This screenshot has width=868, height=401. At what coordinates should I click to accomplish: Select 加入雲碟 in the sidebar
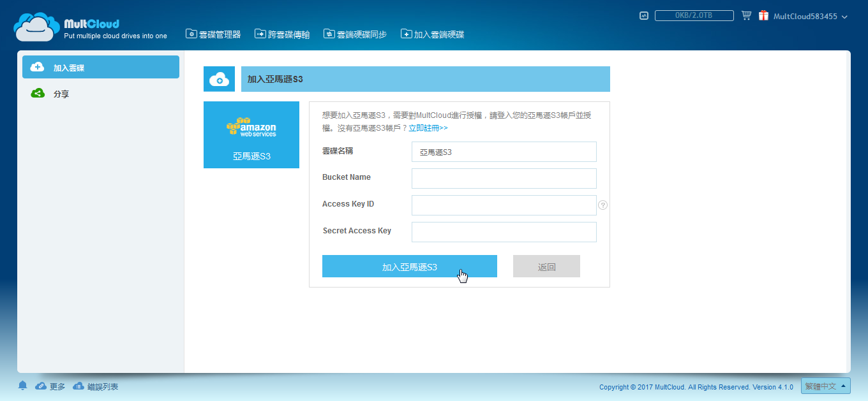click(101, 67)
